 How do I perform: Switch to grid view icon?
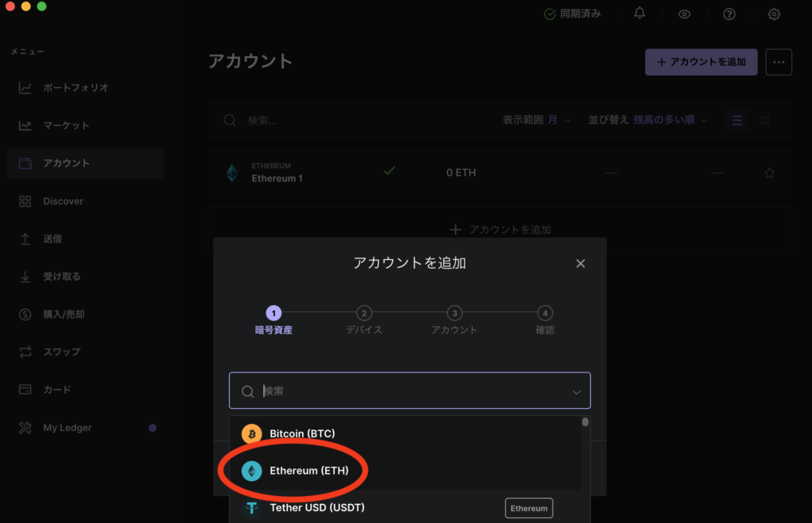tap(764, 120)
